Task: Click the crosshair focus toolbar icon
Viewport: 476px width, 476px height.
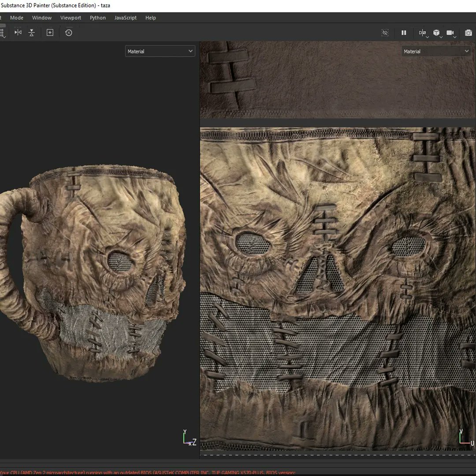Action: (50, 33)
